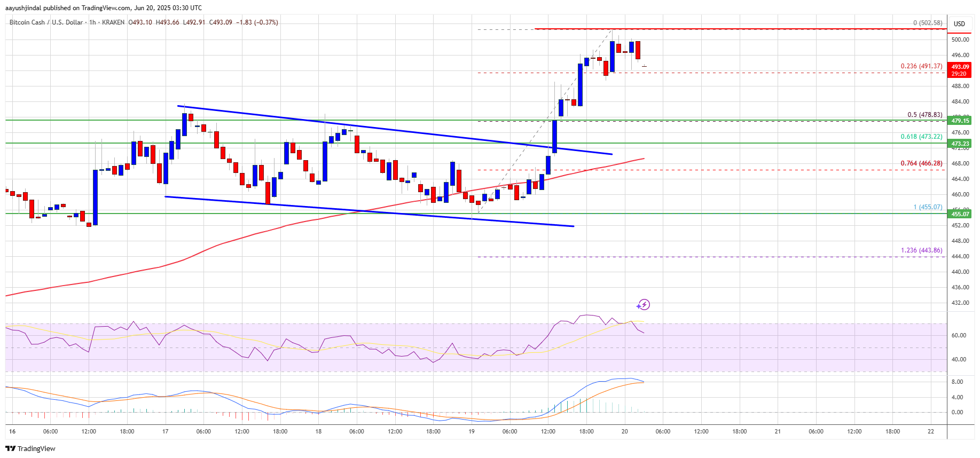Select the green 473.23 price axis label
The width and height of the screenshot is (980, 458).
point(960,144)
